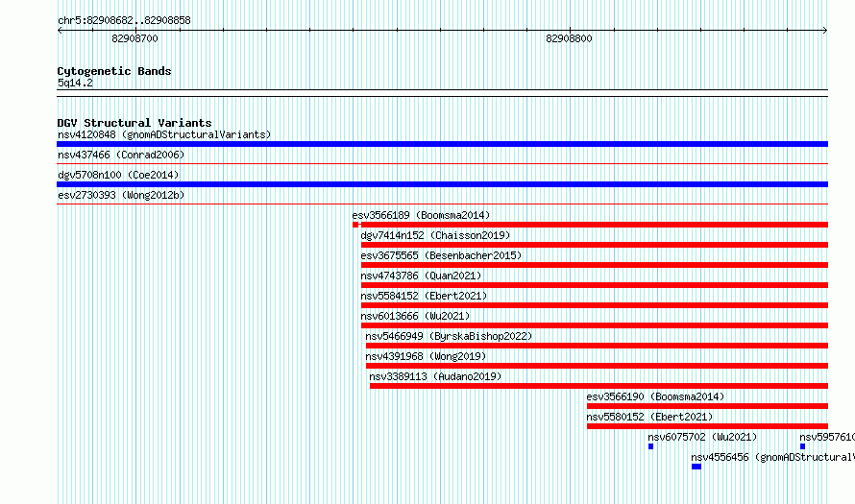The image size is (855, 504).
Task: Click the 5q14.2 cytogenetic band label
Action: coord(75,83)
